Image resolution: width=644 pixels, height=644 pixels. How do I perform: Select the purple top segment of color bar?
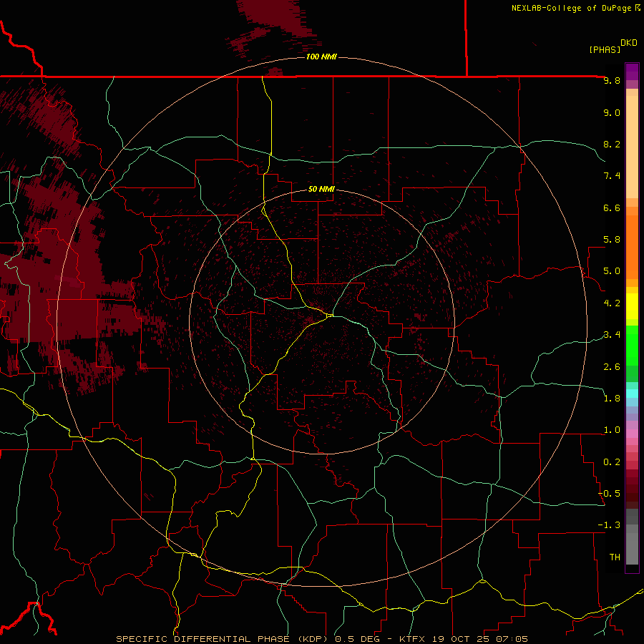click(632, 72)
